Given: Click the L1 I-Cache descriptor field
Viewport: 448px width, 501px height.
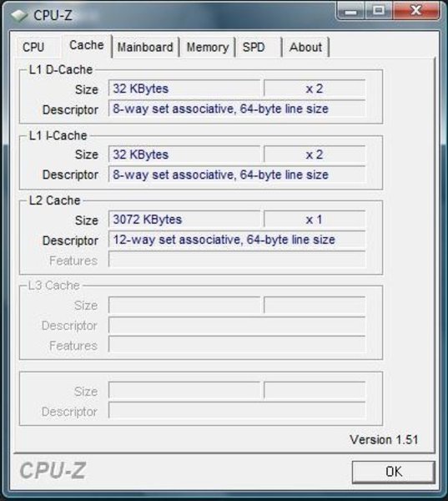Looking at the screenshot, I should 237,175.
